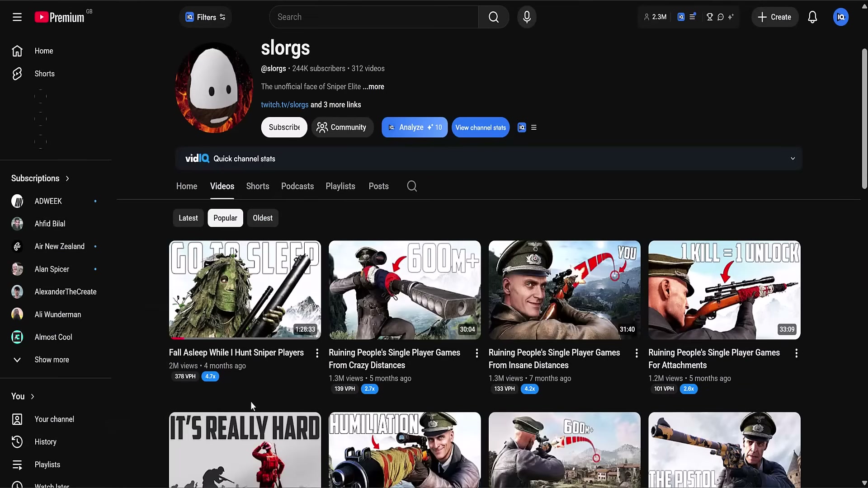Open vidIQ list menu with notification dot
The image size is (868, 488).
click(692, 17)
